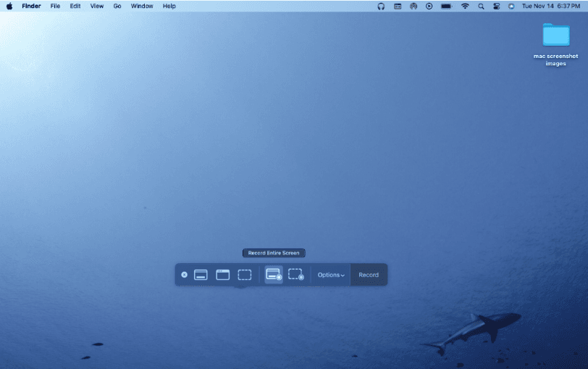588x369 pixels.
Task: Select Capture Entire Screen icon
Action: pyautogui.click(x=201, y=275)
